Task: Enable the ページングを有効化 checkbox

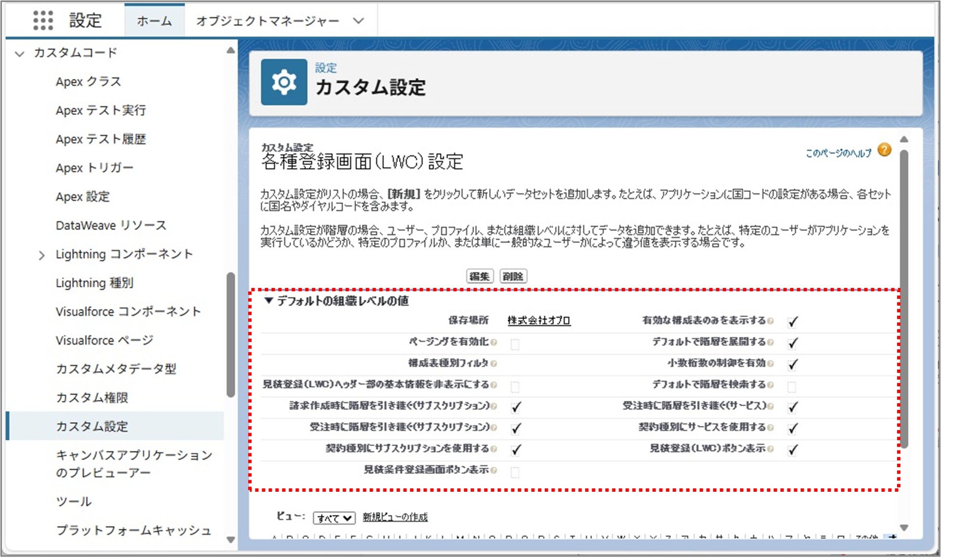Action: [x=515, y=342]
